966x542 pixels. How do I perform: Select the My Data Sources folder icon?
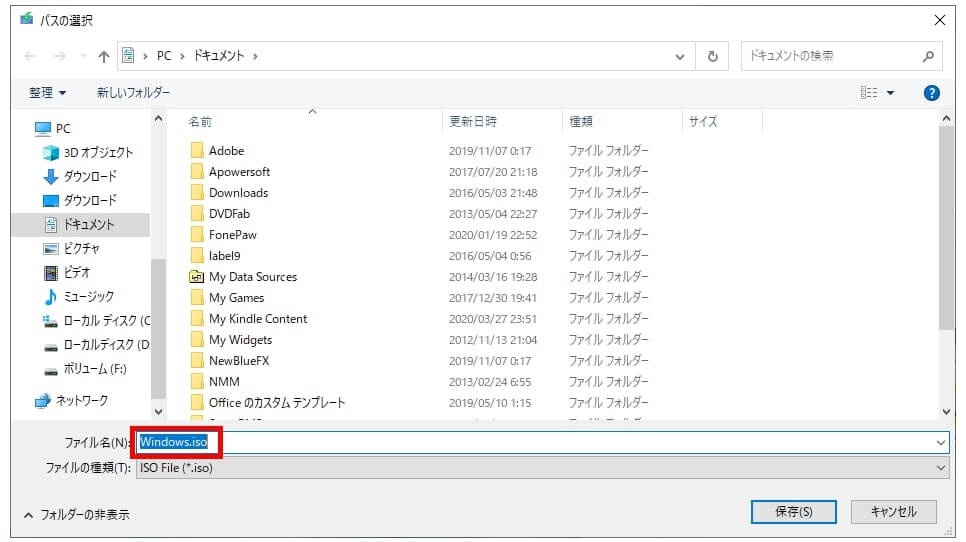click(197, 277)
